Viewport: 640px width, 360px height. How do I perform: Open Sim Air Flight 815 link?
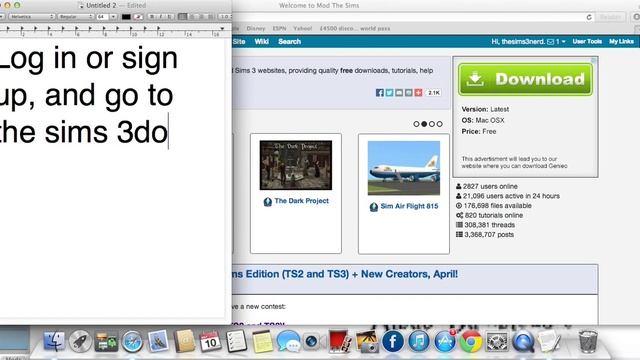click(x=409, y=206)
